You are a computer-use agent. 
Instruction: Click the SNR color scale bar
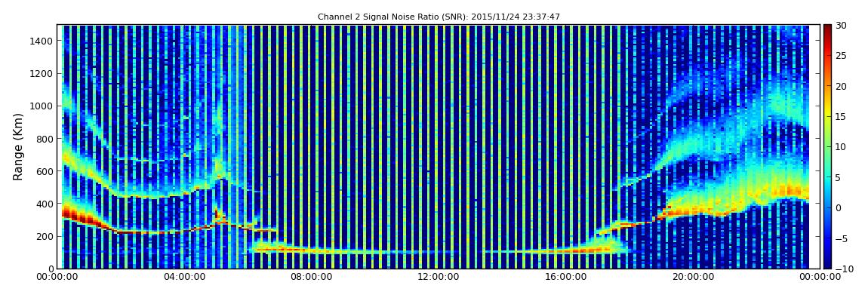pos(827,146)
